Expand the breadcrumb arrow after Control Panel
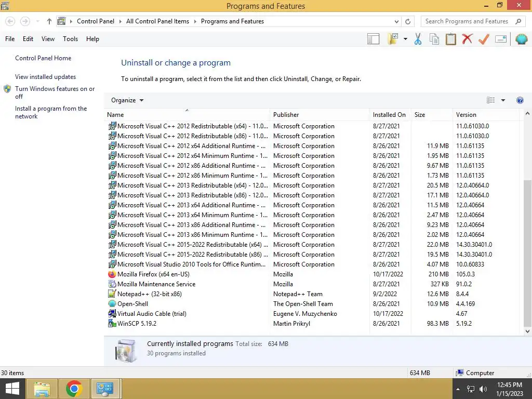The height and width of the screenshot is (399, 532). click(x=120, y=21)
